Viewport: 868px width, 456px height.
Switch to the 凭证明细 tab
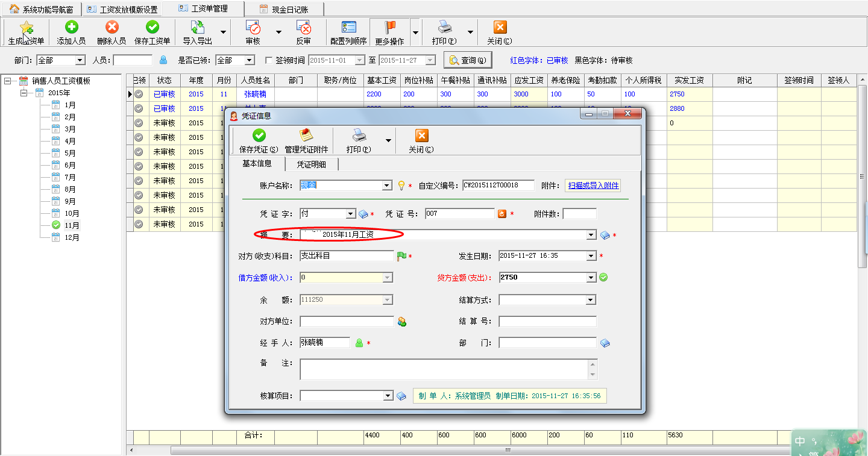(x=312, y=164)
